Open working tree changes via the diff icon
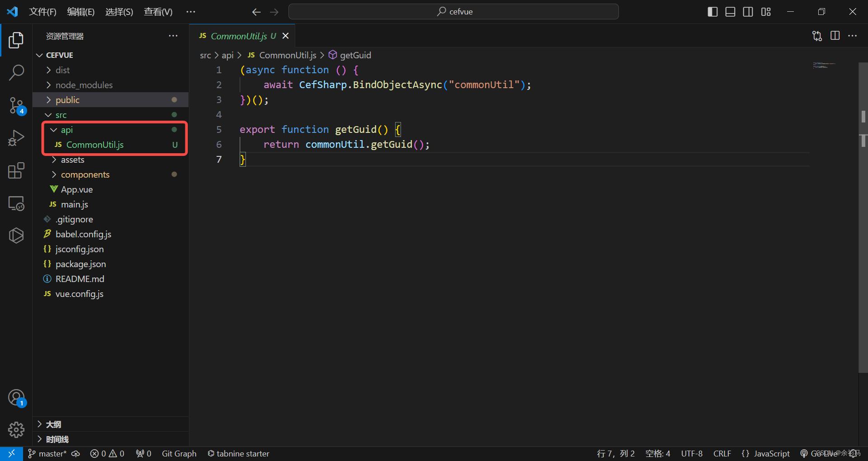 (817, 36)
